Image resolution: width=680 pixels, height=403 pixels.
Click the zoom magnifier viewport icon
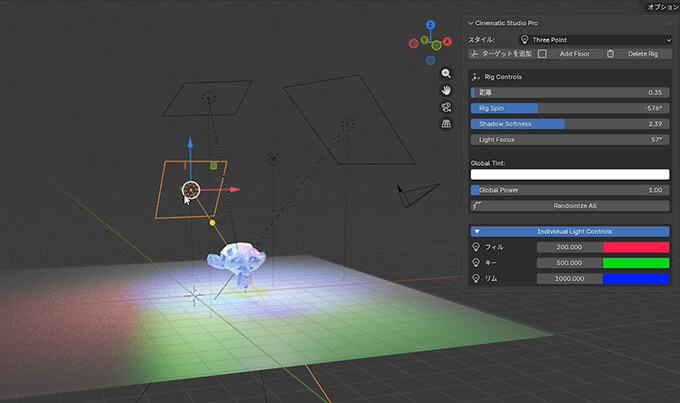(x=447, y=73)
